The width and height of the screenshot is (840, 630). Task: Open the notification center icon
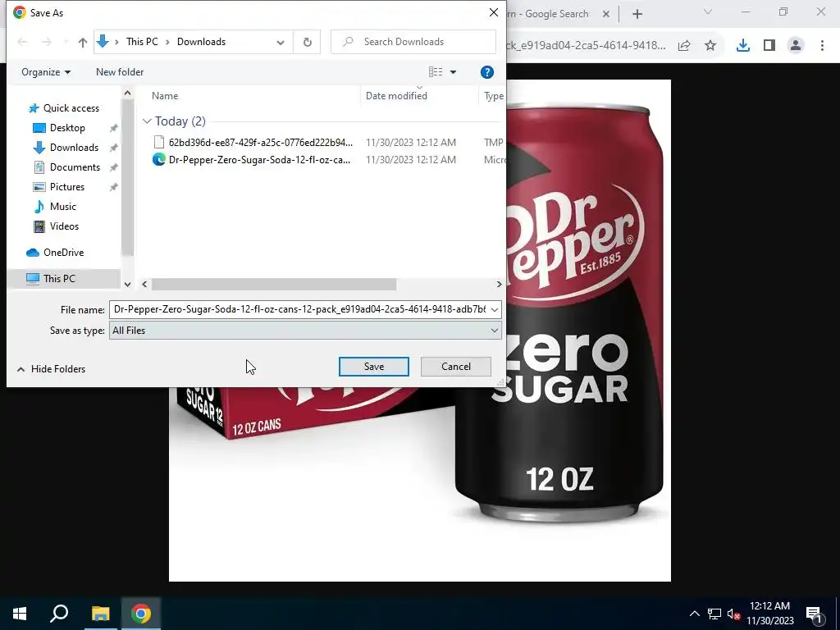click(x=814, y=614)
